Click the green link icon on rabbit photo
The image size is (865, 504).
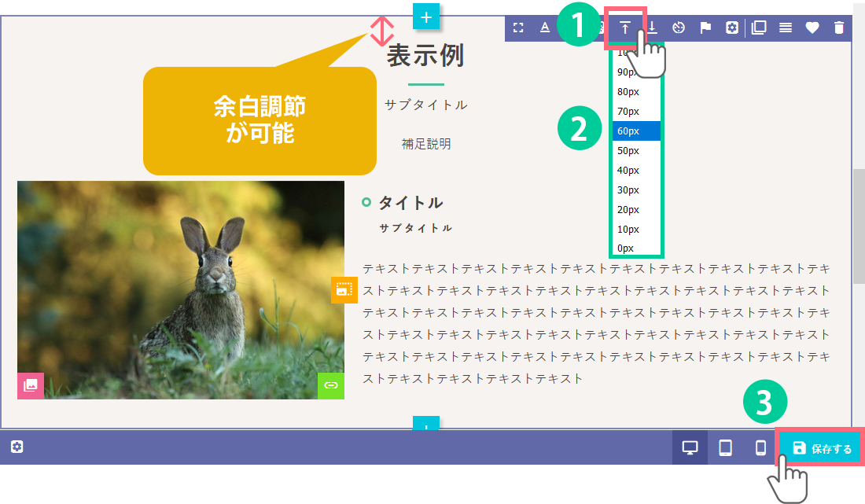[331, 385]
